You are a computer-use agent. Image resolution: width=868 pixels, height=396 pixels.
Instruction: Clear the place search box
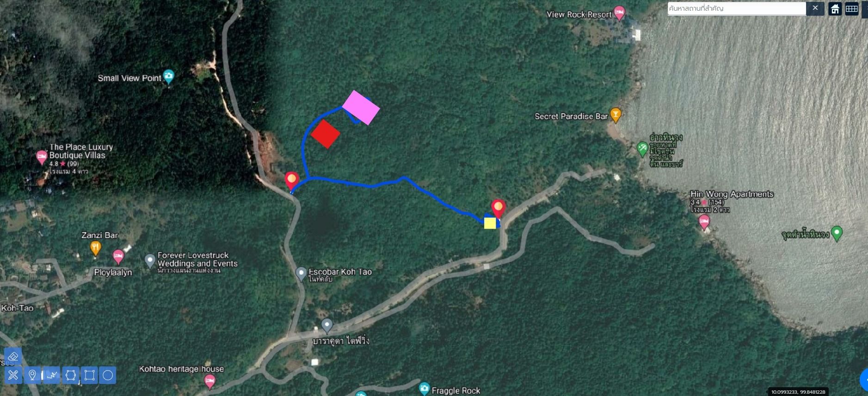pyautogui.click(x=815, y=8)
